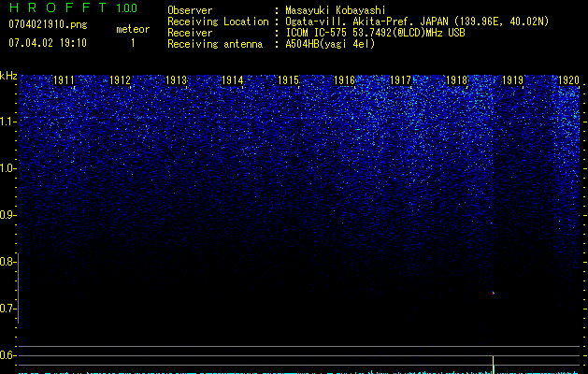Click the meteor echo spot near 1918-1919
This screenshot has height=374, width=588.
click(494, 293)
